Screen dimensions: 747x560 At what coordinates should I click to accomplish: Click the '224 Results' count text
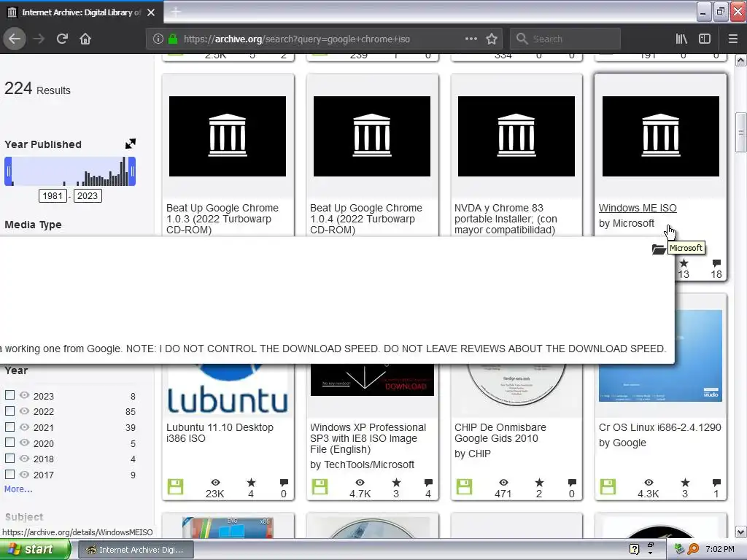point(37,88)
